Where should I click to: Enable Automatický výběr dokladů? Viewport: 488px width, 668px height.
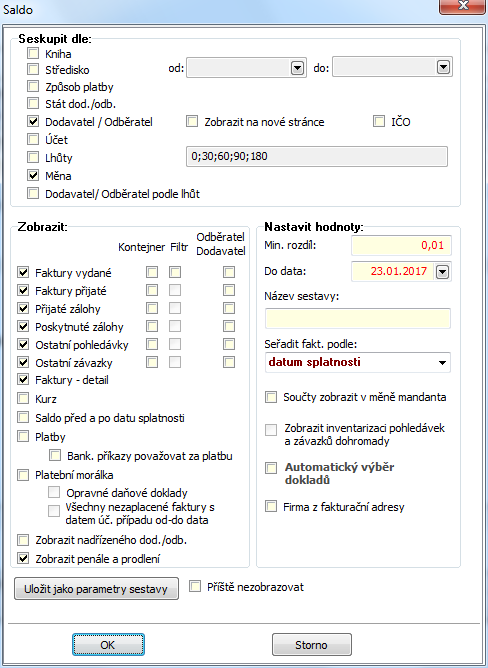coord(271,468)
